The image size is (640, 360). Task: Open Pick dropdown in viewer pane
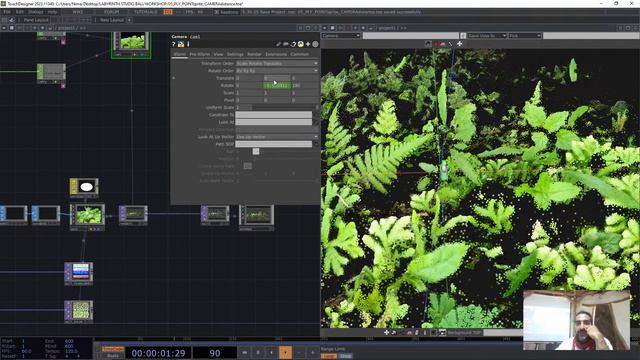525,36
